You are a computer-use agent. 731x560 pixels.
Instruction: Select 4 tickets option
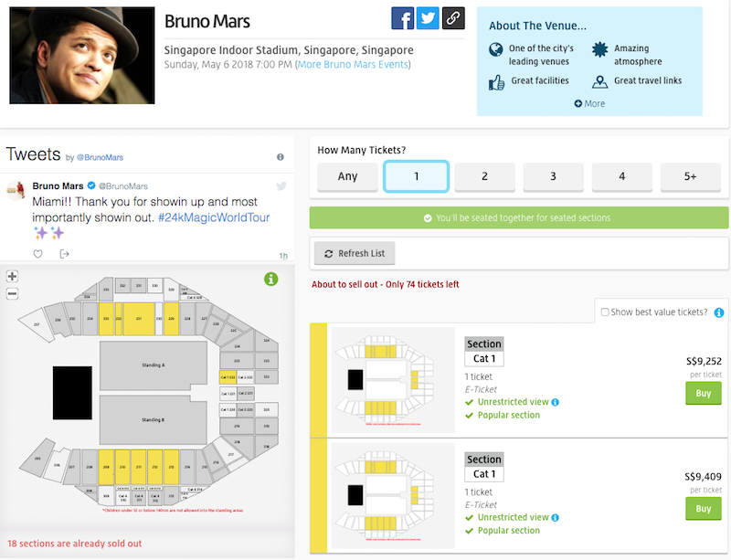coord(621,176)
